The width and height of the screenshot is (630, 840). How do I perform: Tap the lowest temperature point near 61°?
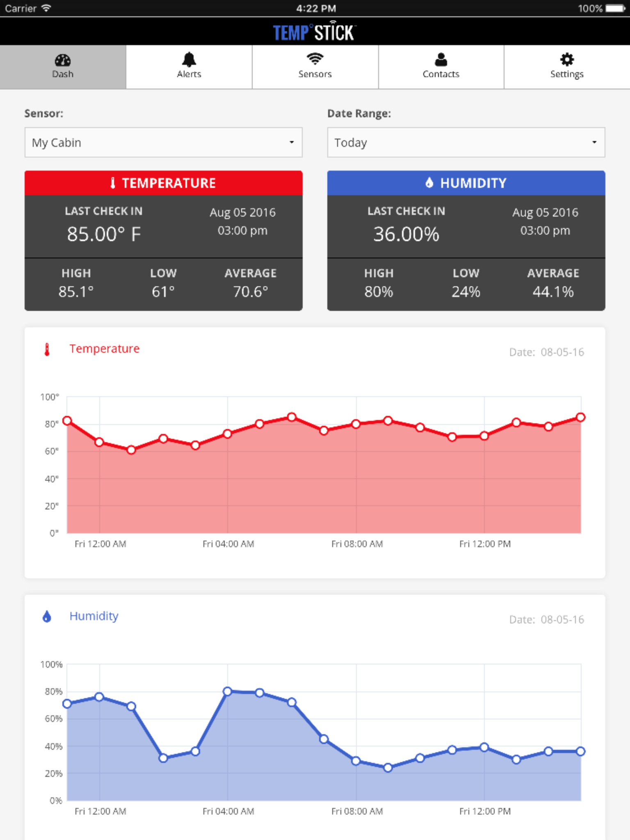tap(131, 450)
